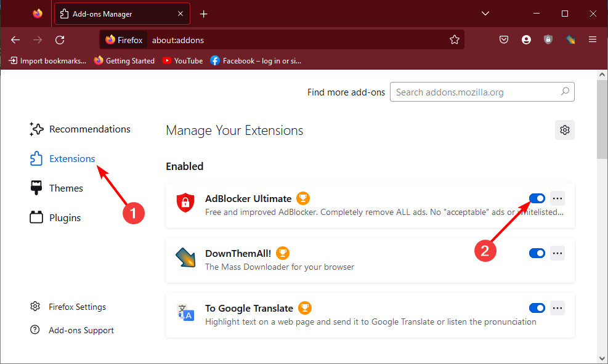Open Firefox Settings link
608x364 pixels.
[68, 307]
